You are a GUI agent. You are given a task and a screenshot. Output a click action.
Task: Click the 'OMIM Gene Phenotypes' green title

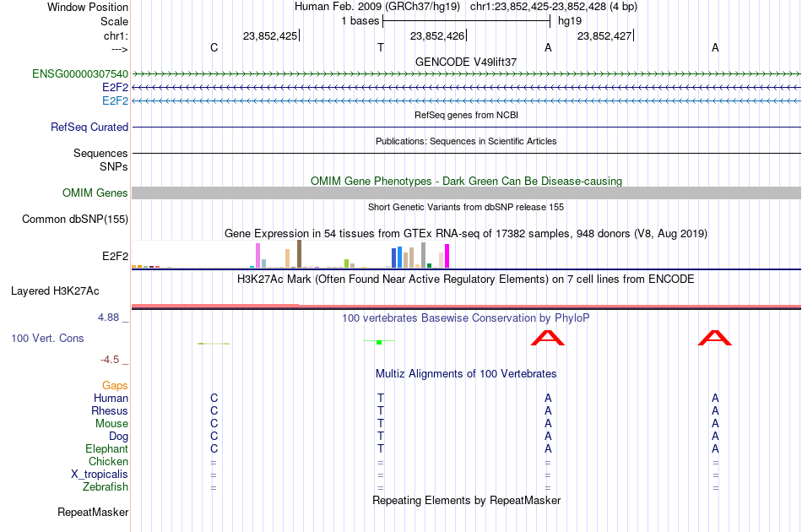pos(467,181)
